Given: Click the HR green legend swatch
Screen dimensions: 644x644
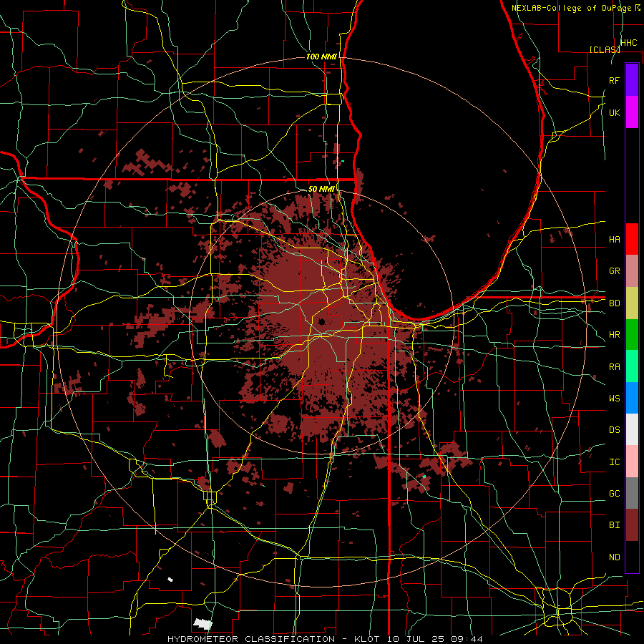Looking at the screenshot, I should [x=632, y=335].
